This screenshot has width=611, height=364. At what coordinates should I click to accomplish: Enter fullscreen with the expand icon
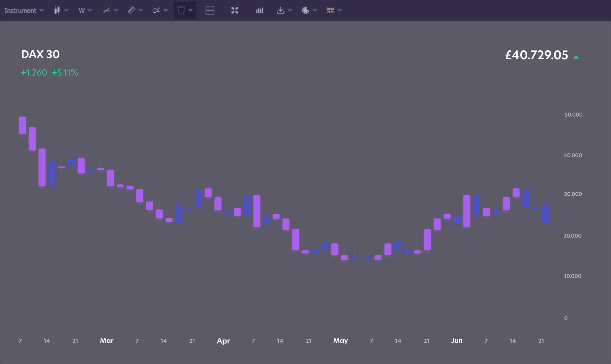(x=235, y=10)
